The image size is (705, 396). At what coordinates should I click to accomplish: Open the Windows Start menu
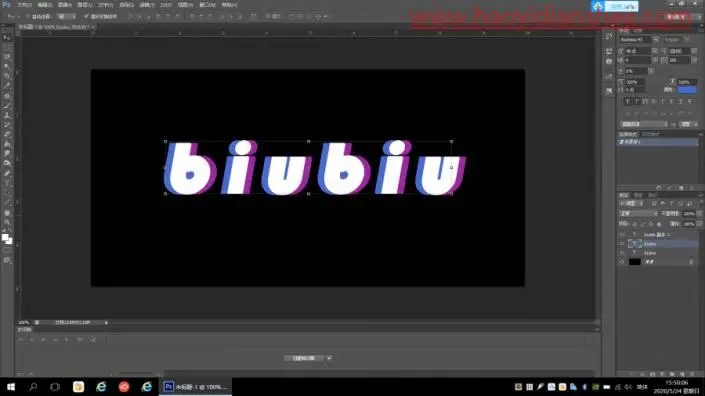pyautogui.click(x=11, y=387)
